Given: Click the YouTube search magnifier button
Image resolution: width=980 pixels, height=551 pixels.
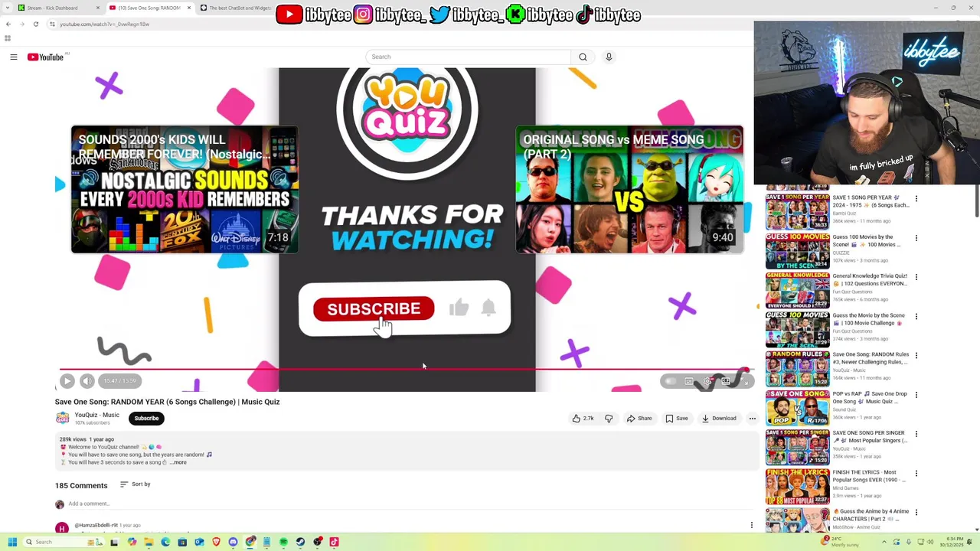Looking at the screenshot, I should (583, 57).
